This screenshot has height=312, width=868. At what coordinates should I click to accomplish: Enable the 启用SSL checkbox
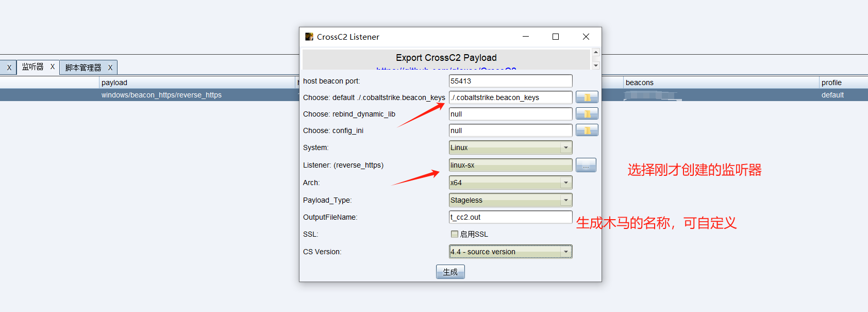point(455,234)
